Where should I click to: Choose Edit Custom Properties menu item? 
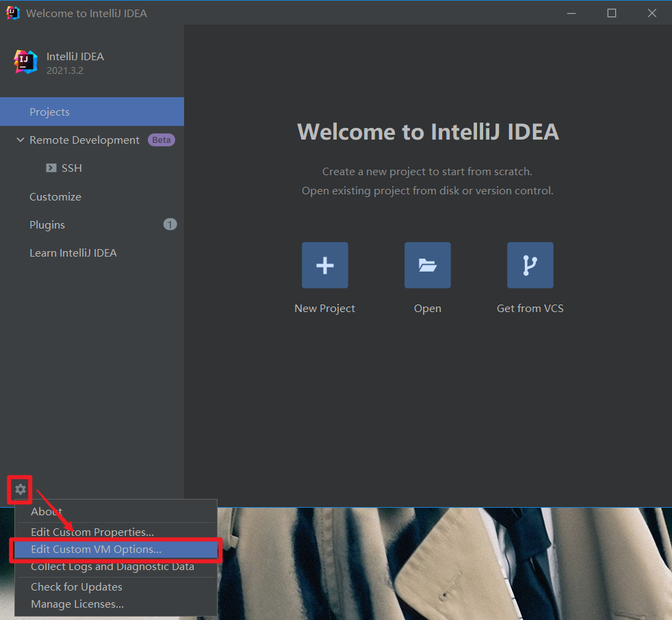(x=116, y=532)
